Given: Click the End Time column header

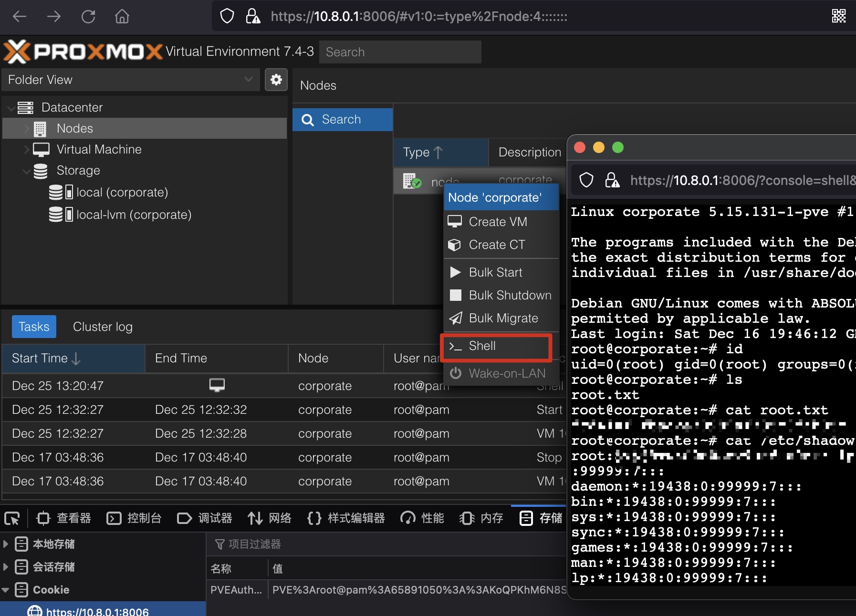Looking at the screenshot, I should click(x=217, y=359).
